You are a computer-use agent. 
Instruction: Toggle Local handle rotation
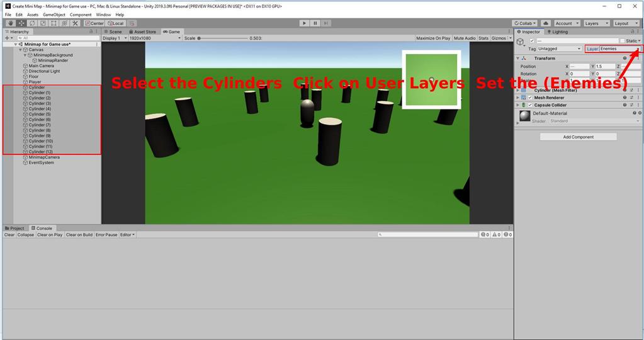[x=115, y=23]
